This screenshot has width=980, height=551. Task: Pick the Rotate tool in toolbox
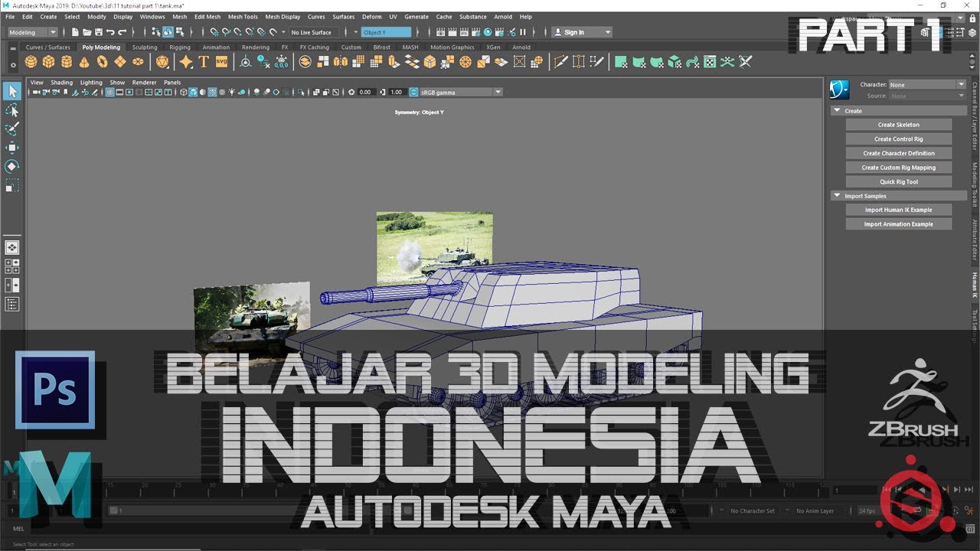click(12, 166)
